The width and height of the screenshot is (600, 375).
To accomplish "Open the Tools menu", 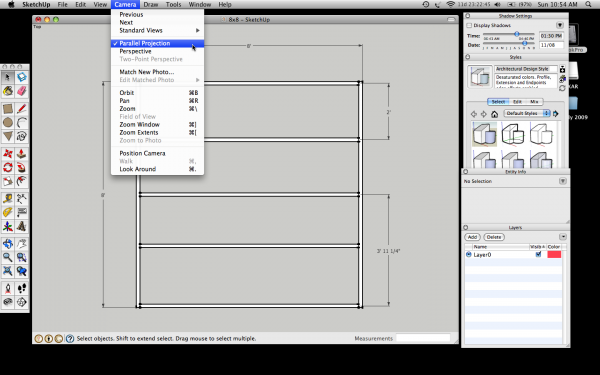I will pyautogui.click(x=173, y=5).
